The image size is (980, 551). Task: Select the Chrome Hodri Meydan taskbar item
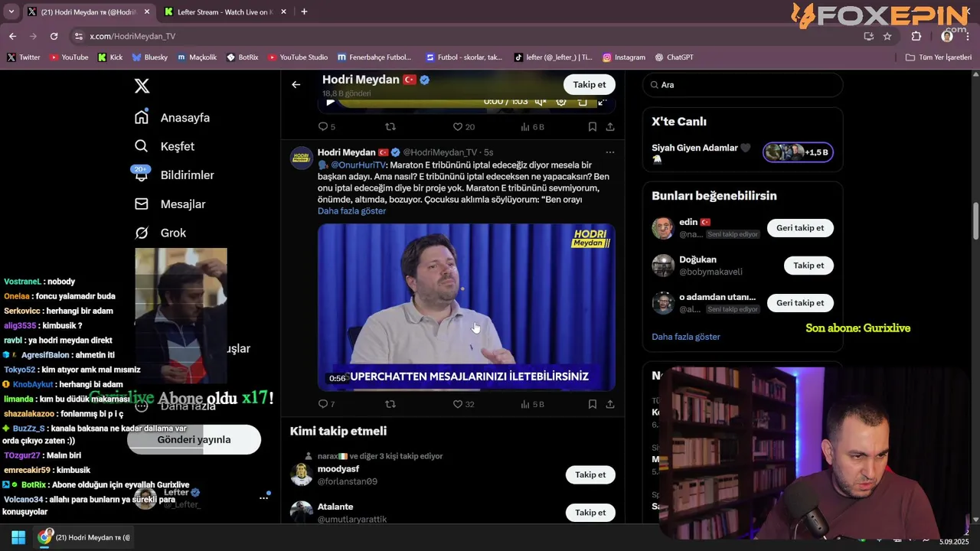tap(84, 537)
